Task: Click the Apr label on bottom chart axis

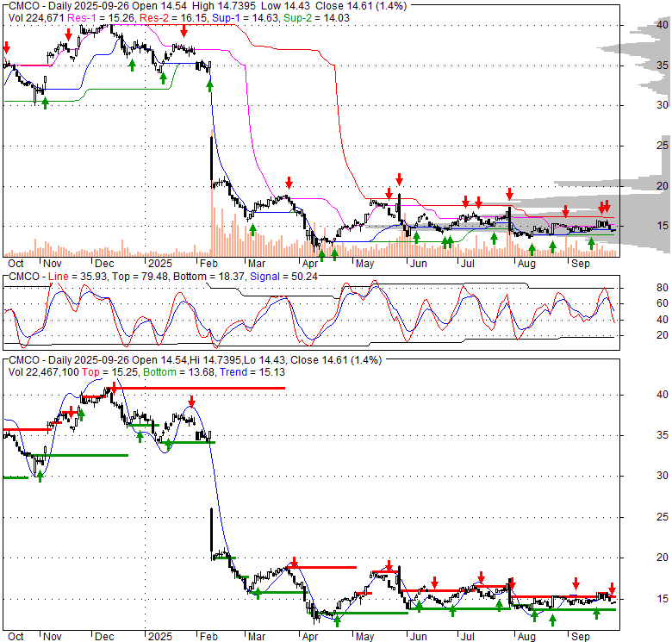Action: tap(310, 637)
